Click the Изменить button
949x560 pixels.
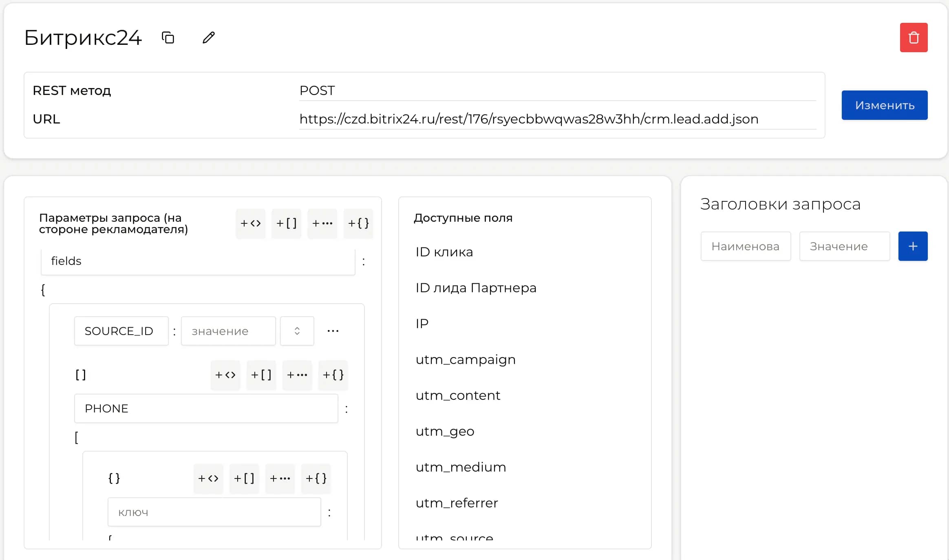point(885,105)
